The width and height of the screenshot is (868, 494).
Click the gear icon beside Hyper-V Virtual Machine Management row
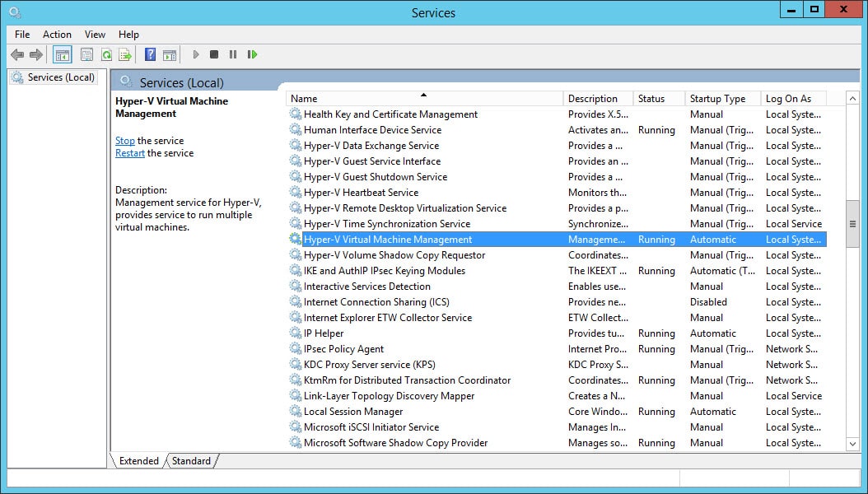click(x=296, y=239)
